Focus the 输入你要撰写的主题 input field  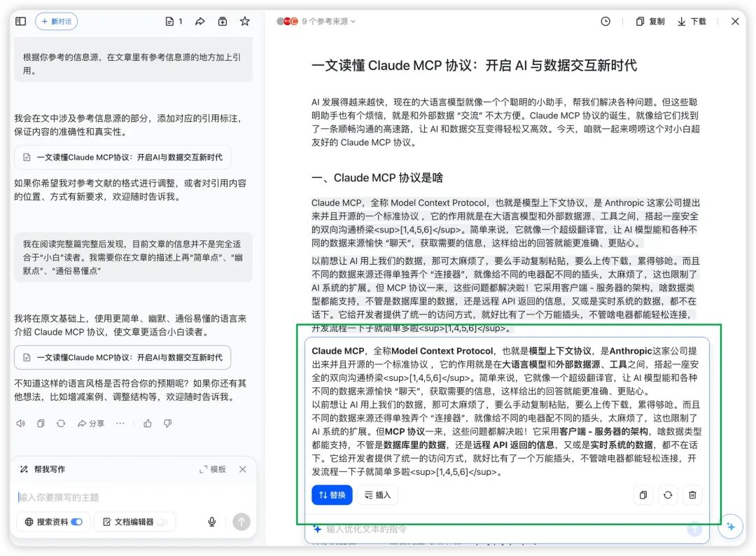click(x=133, y=497)
